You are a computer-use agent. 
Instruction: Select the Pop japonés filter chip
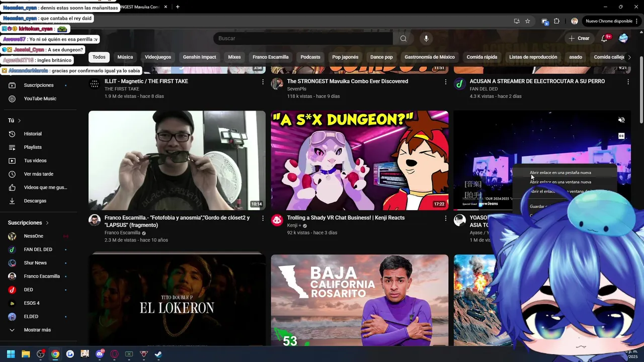click(x=345, y=57)
